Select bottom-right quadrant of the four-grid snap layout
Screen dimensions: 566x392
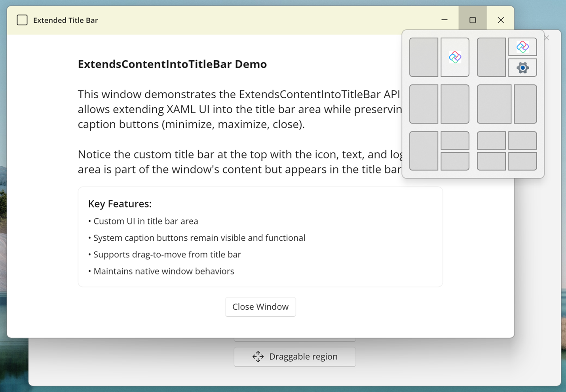click(522, 161)
